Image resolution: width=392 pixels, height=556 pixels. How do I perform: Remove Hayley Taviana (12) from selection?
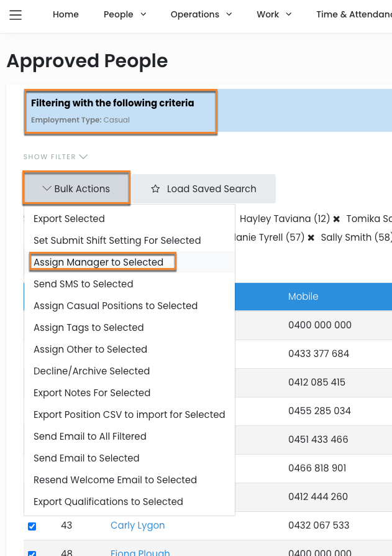(x=336, y=219)
